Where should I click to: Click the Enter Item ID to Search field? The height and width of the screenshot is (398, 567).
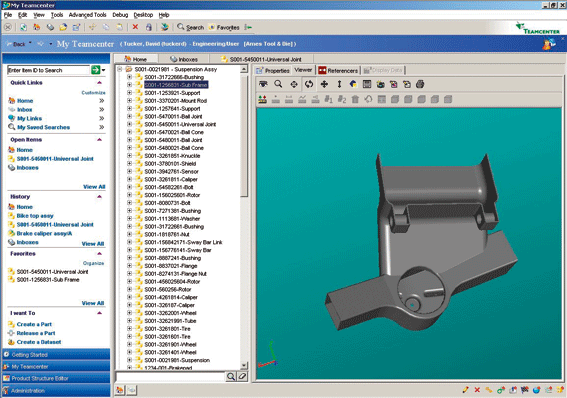click(48, 70)
